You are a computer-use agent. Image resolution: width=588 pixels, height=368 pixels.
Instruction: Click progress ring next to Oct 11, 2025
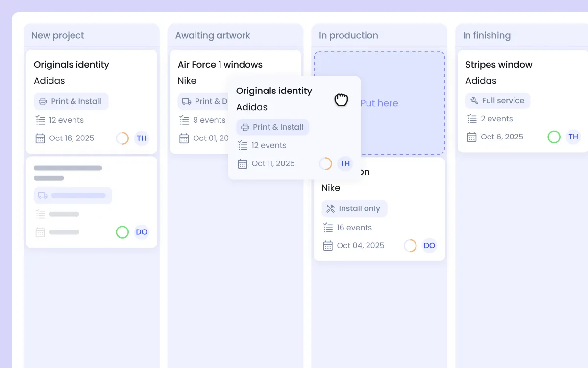(x=325, y=163)
